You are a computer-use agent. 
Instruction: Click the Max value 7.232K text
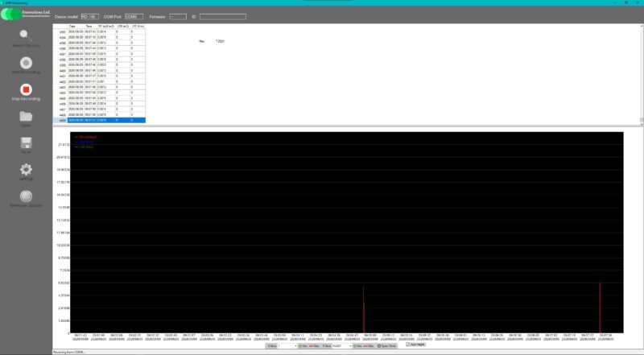[220, 42]
